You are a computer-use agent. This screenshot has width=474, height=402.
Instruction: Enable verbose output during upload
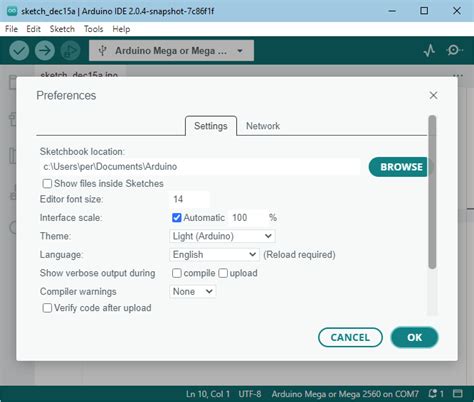click(223, 273)
